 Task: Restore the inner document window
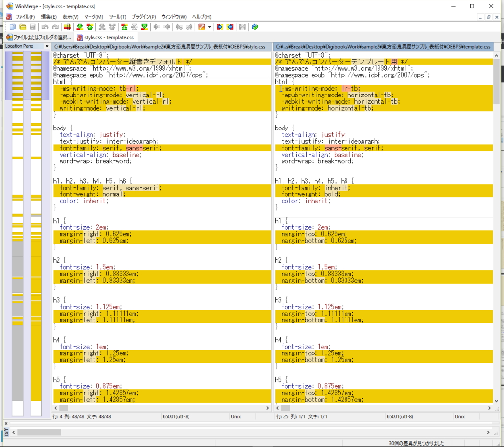[488, 17]
